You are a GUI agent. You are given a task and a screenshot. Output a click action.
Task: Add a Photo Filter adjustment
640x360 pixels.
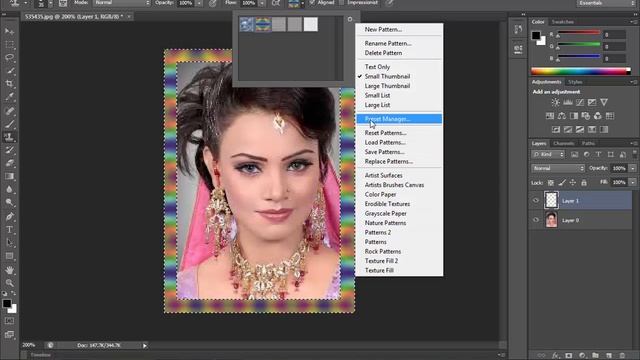tap(586, 116)
